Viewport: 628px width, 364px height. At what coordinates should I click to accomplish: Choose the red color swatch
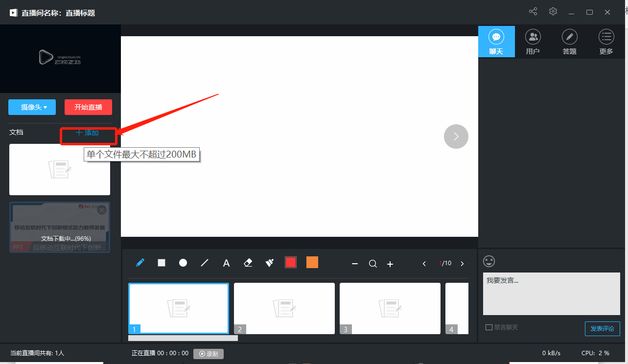291,262
